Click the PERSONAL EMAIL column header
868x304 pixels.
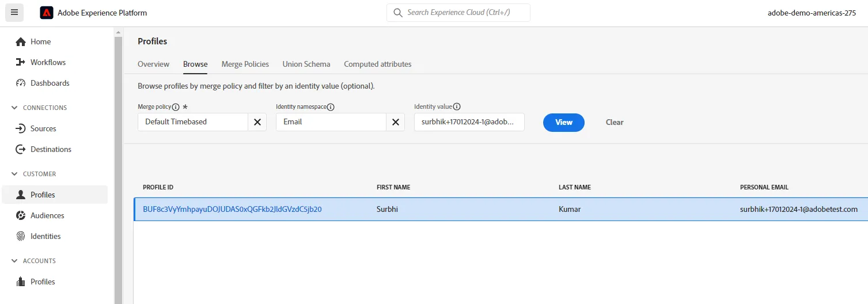pos(764,188)
